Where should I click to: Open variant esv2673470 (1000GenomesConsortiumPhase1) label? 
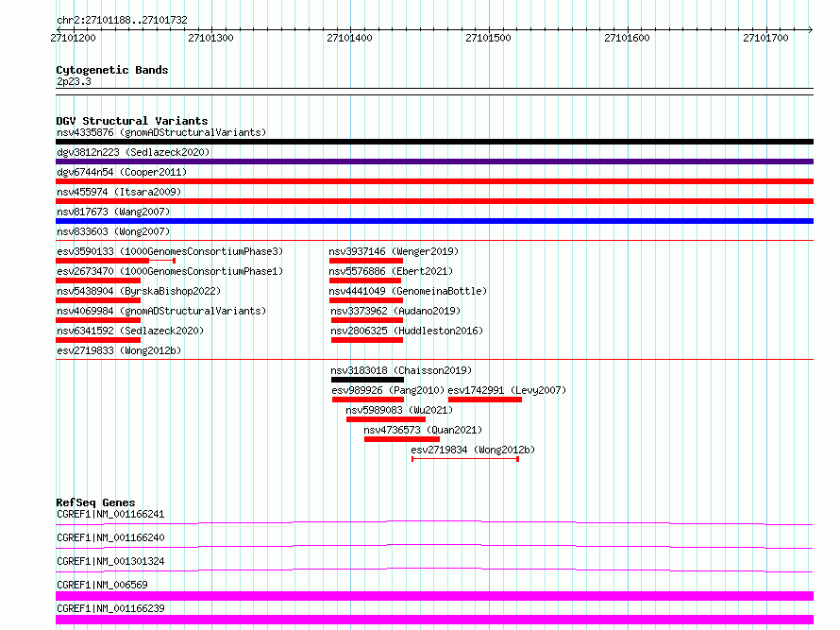[170, 271]
